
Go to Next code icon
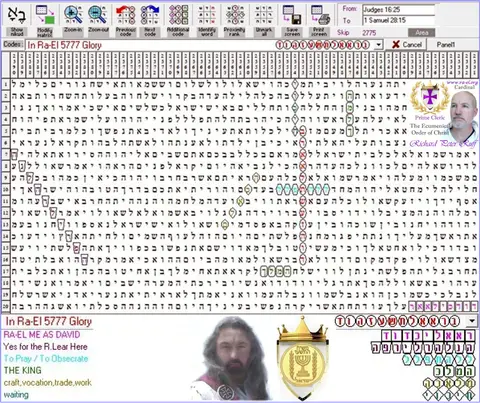point(150,14)
